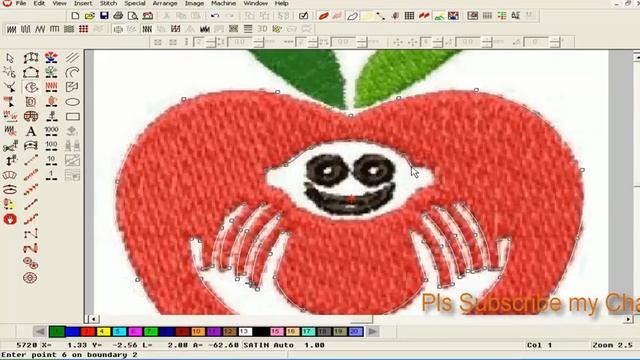Open the Stitch menu
Viewport: 640px width, 360px height.
tap(109, 3)
